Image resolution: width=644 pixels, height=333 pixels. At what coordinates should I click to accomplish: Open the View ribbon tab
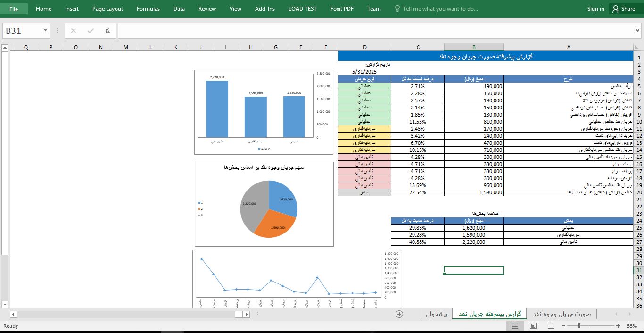point(235,8)
